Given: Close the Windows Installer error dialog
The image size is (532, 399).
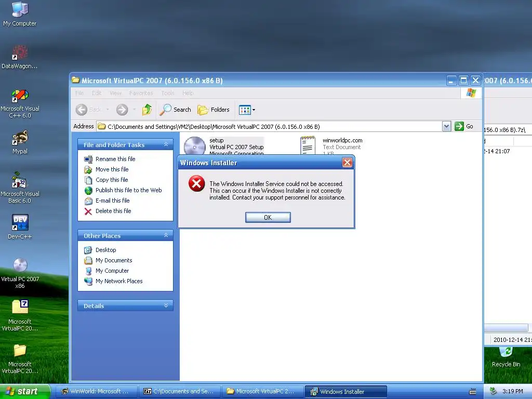Looking at the screenshot, I should point(347,163).
